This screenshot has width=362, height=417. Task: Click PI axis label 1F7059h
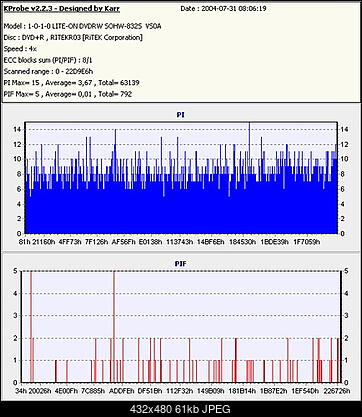click(x=307, y=242)
